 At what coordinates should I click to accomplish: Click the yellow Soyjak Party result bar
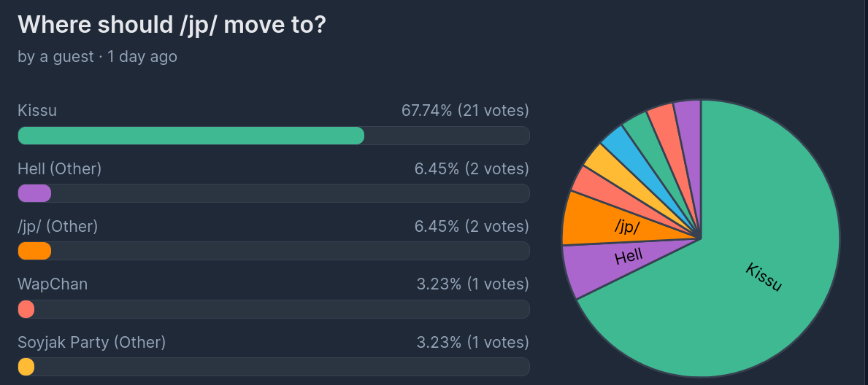26,367
